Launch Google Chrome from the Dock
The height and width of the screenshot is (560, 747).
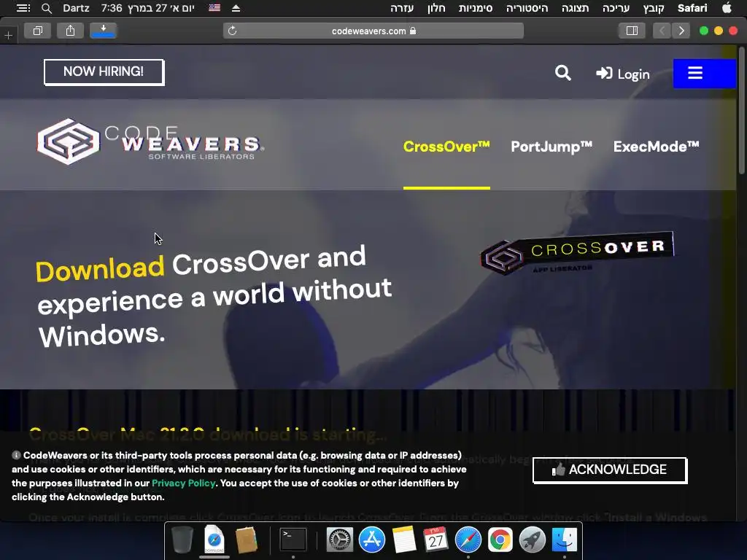[x=500, y=540]
